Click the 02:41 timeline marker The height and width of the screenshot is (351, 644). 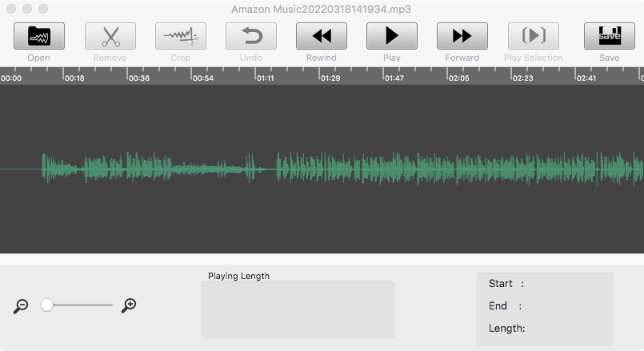coord(586,78)
